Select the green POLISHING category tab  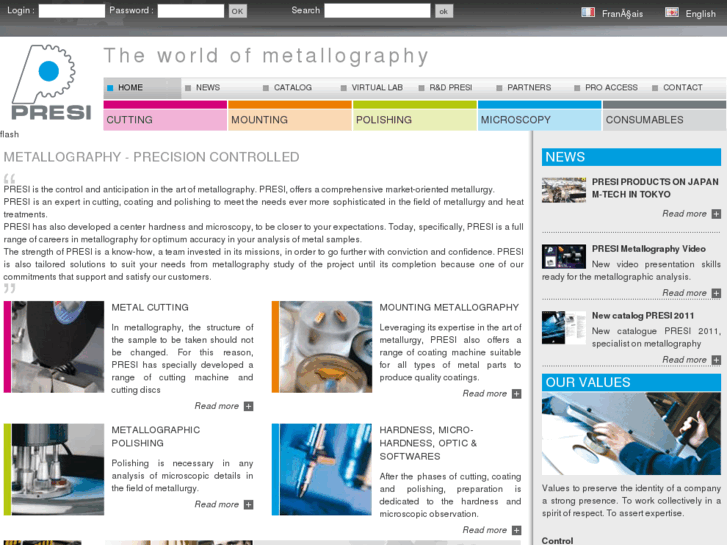415,115
